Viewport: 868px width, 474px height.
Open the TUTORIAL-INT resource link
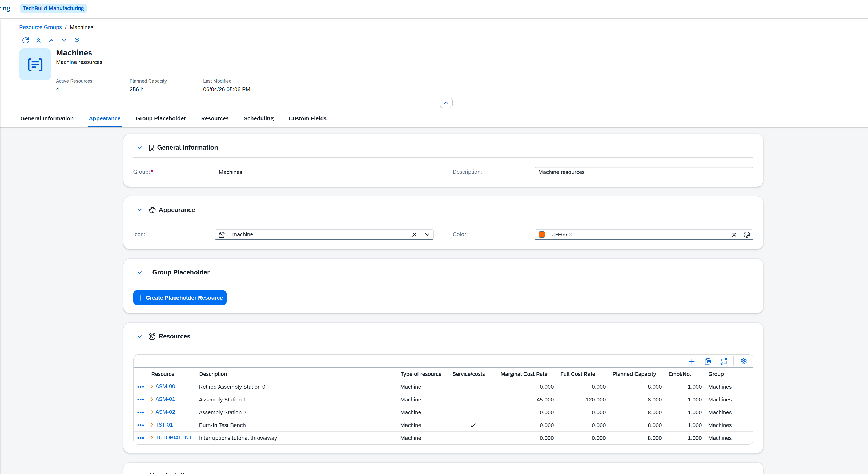click(x=174, y=438)
